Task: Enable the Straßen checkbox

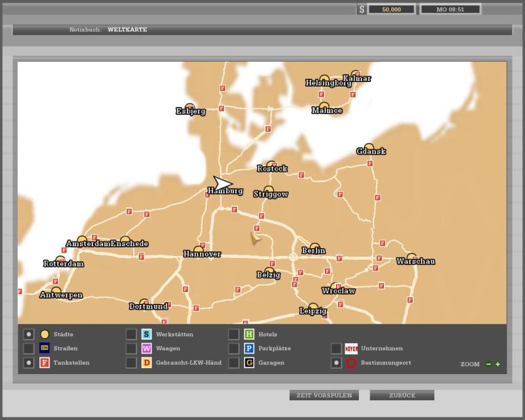Action: pyautogui.click(x=29, y=348)
